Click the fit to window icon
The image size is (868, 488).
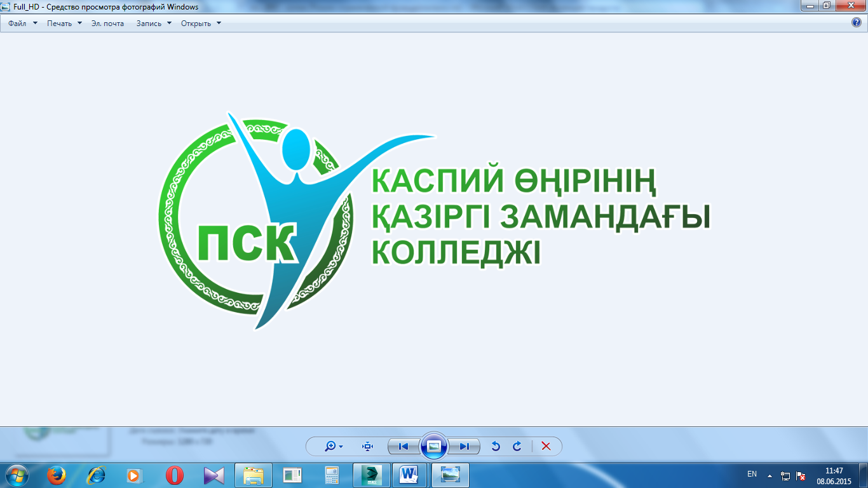click(367, 446)
